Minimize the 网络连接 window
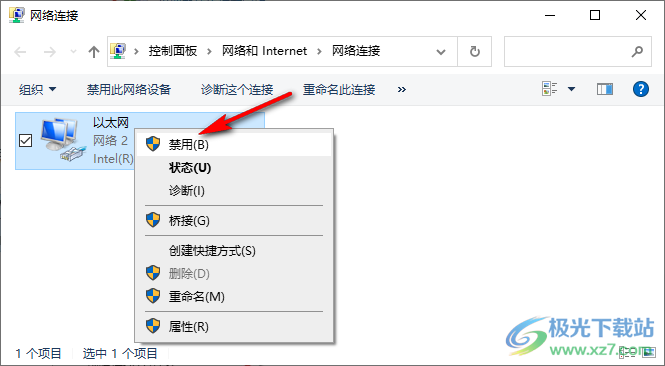Image resolution: width=665 pixels, height=366 pixels. 550,16
